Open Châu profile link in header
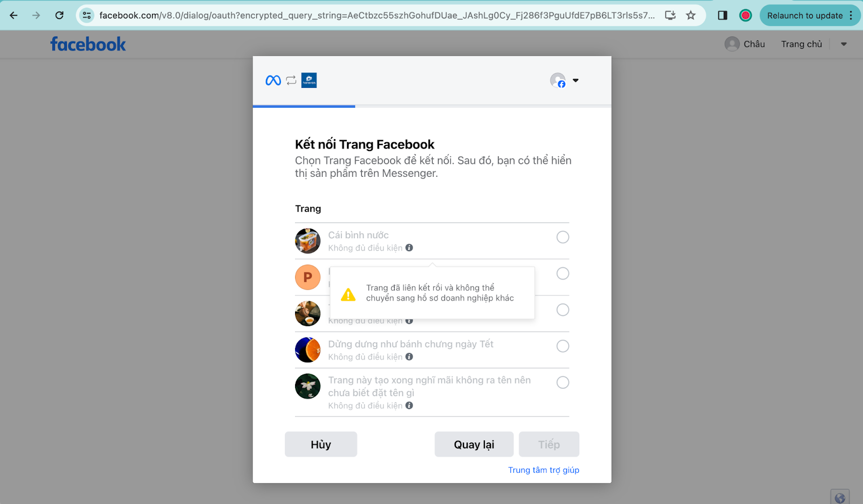 [x=754, y=44]
